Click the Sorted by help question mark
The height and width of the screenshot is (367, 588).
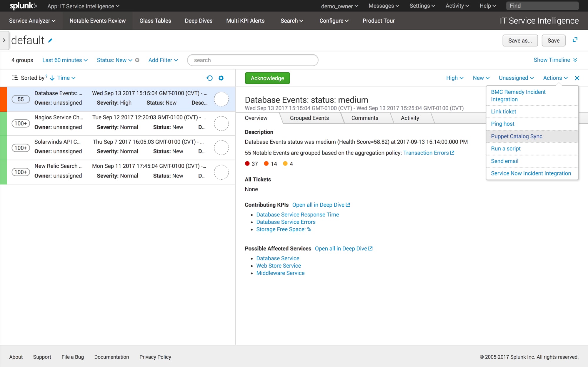[x=46, y=76]
